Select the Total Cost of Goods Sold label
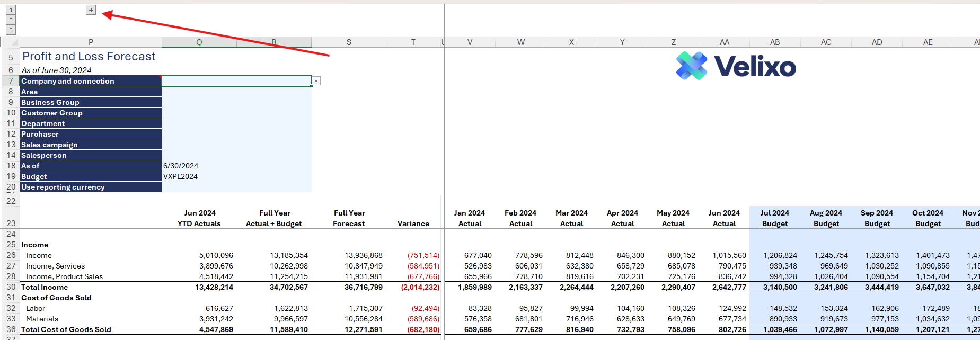The width and height of the screenshot is (980, 340). point(66,329)
